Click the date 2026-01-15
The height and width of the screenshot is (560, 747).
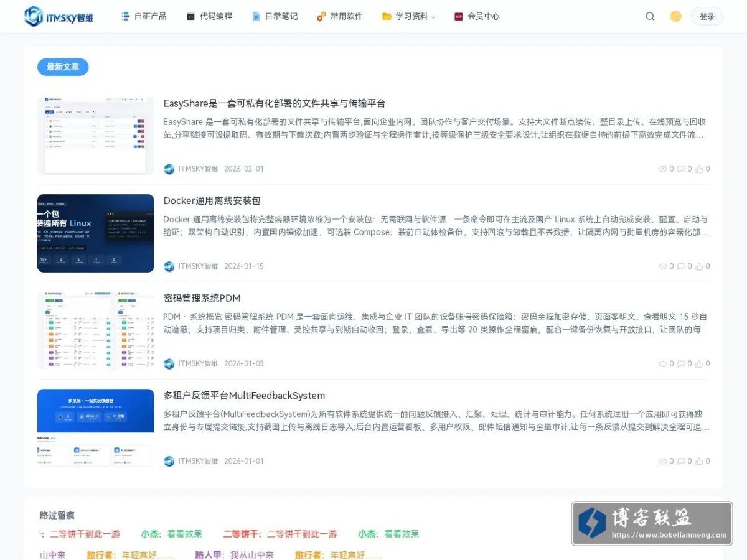(x=244, y=266)
